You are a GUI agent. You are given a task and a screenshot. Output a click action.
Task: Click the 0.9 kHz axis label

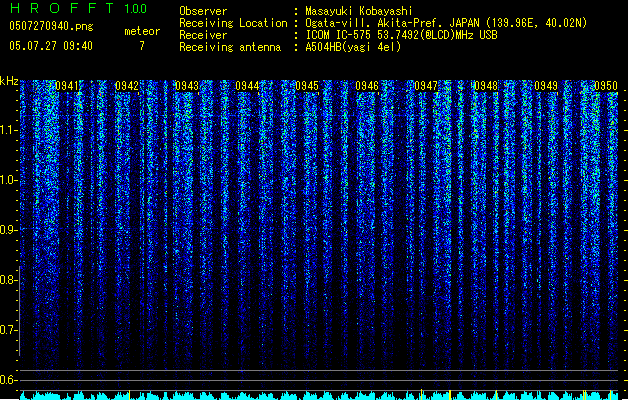(x=7, y=230)
